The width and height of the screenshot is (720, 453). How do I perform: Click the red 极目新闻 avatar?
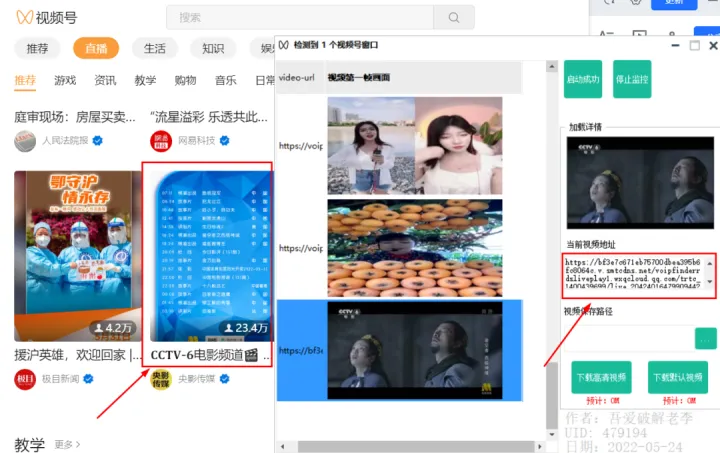click(25, 379)
